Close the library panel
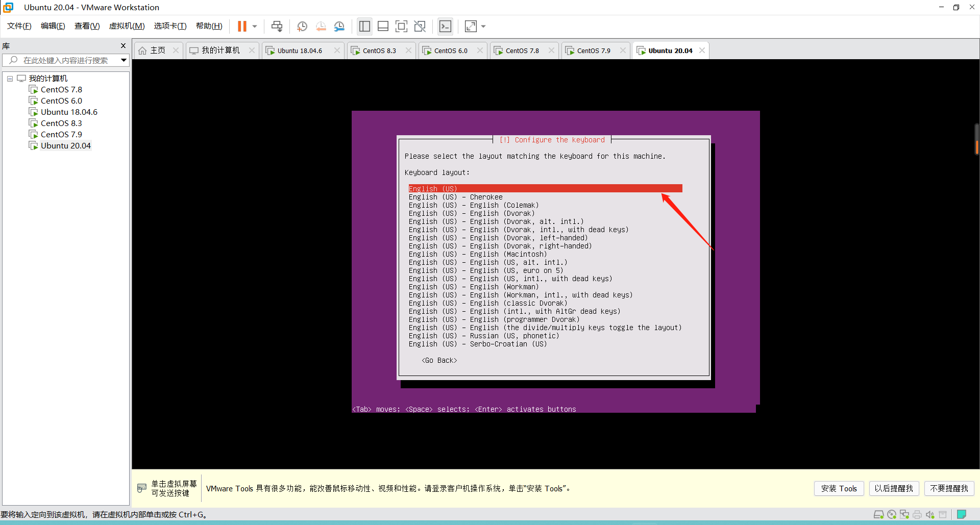The height and width of the screenshot is (525, 980). point(123,46)
